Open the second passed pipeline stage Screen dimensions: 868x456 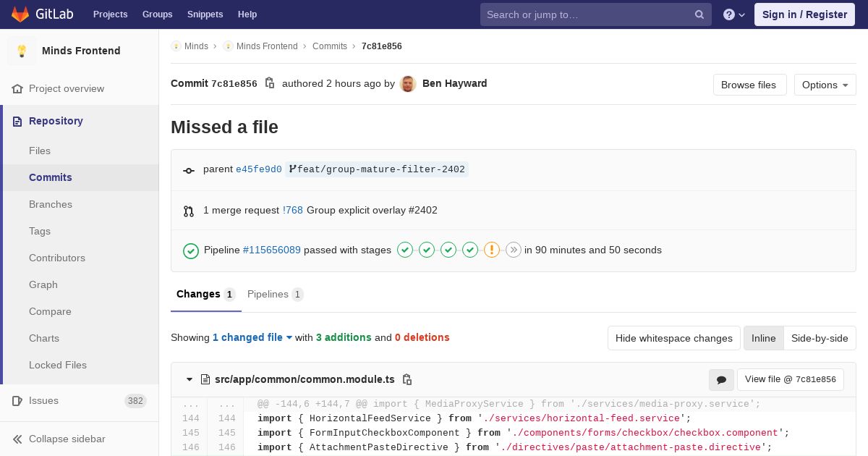(427, 250)
